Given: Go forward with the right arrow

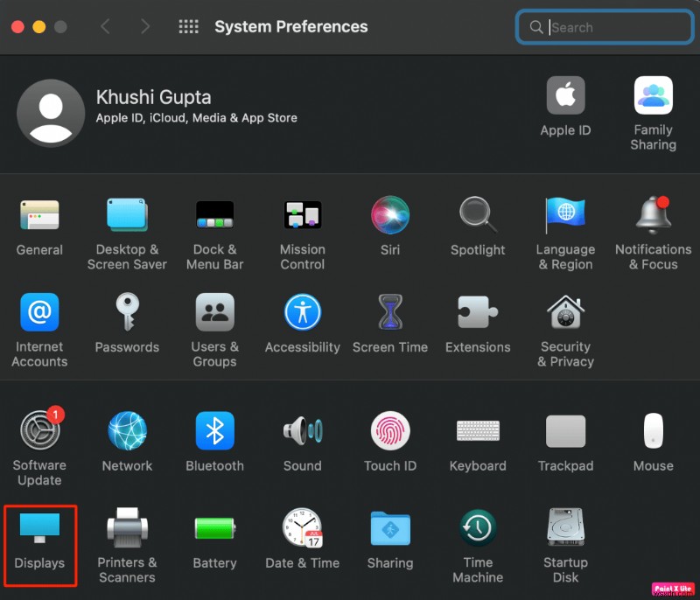Looking at the screenshot, I should pos(145,27).
